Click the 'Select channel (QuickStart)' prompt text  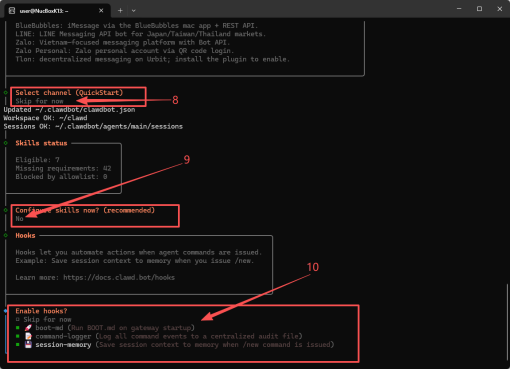coord(69,93)
